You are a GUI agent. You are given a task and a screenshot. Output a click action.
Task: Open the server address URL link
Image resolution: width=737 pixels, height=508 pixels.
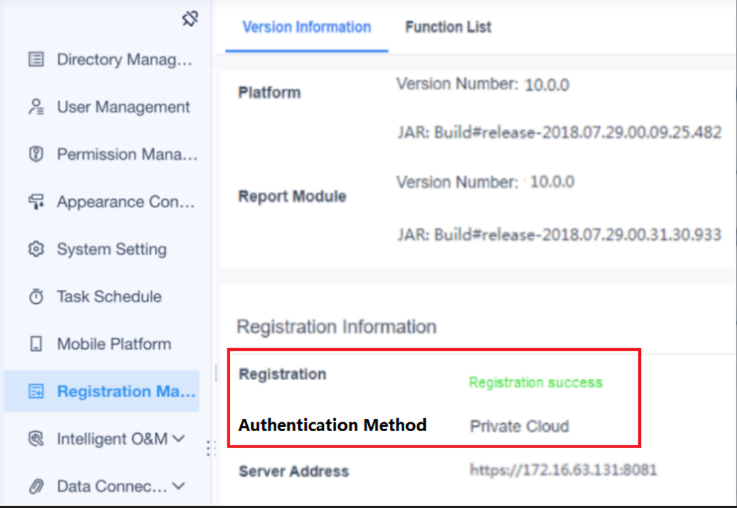(x=563, y=469)
